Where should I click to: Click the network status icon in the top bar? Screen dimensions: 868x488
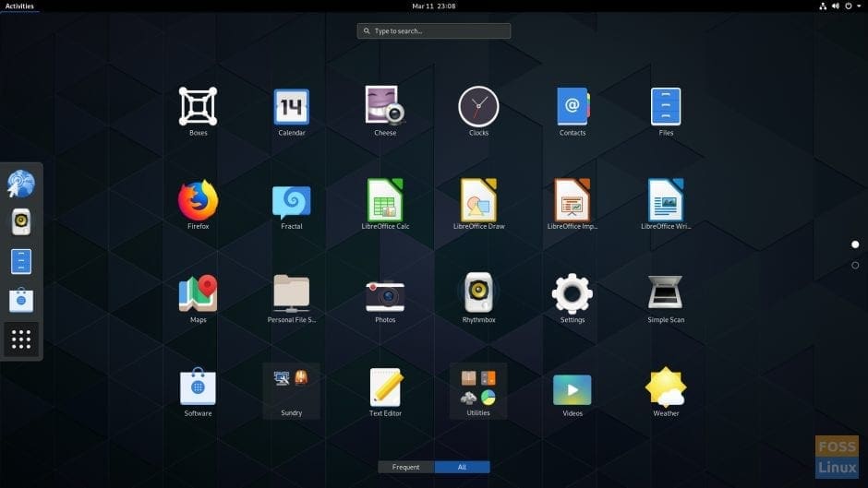823,6
